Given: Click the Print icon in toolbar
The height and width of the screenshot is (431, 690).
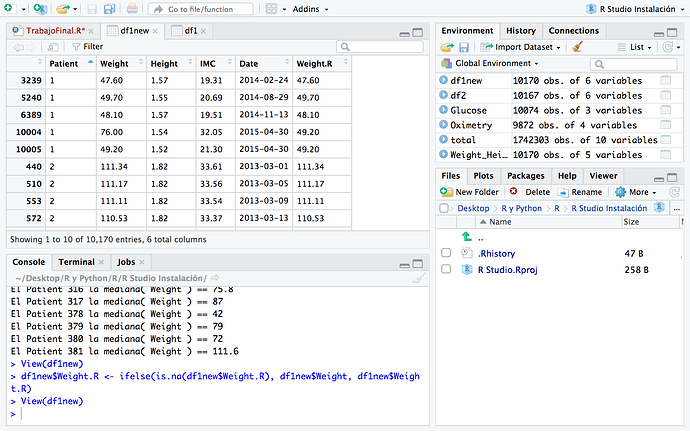Looking at the screenshot, I should [x=132, y=8].
